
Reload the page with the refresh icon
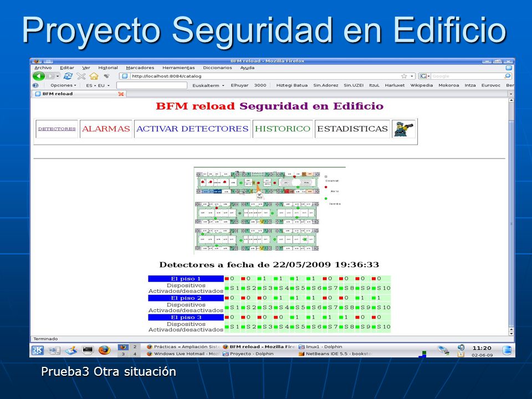coord(68,76)
